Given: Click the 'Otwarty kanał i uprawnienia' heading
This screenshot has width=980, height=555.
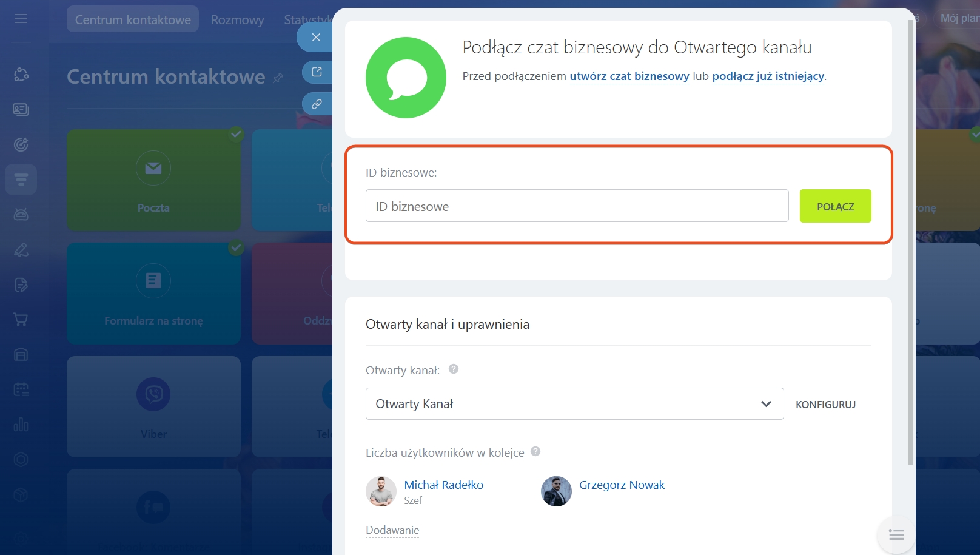Looking at the screenshot, I should (x=448, y=325).
